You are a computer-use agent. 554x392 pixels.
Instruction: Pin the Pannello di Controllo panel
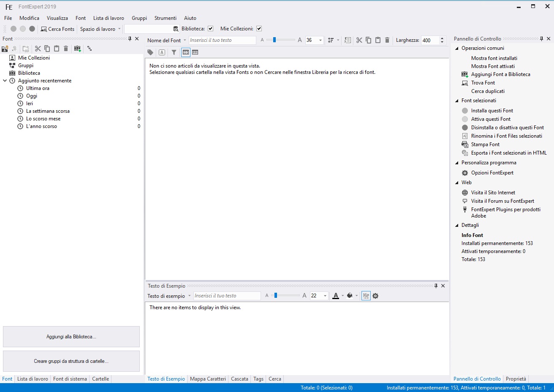tap(541, 38)
